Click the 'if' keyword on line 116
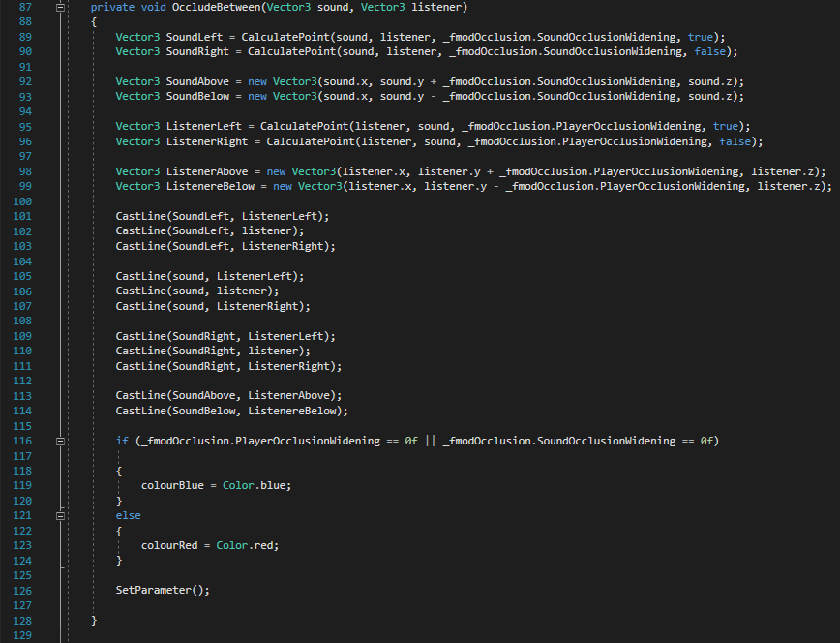 (x=122, y=441)
